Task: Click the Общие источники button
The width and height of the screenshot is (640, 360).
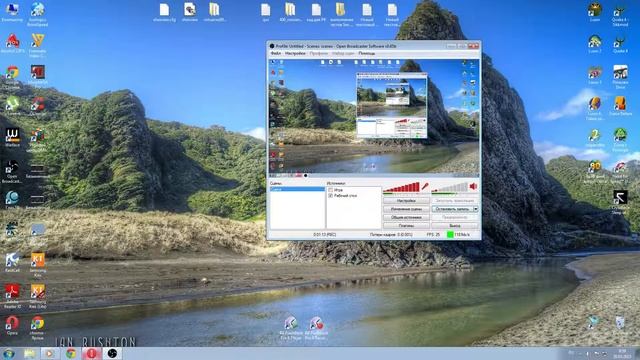Action: point(406,218)
